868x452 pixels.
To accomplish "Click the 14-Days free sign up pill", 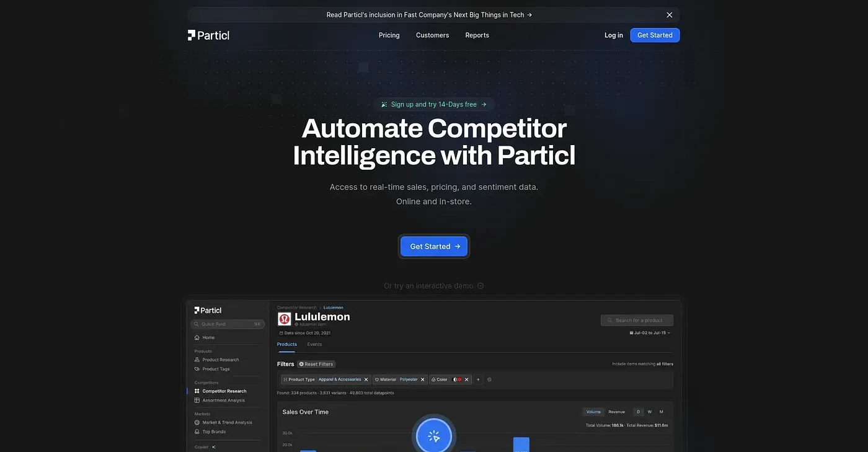I will pos(434,104).
